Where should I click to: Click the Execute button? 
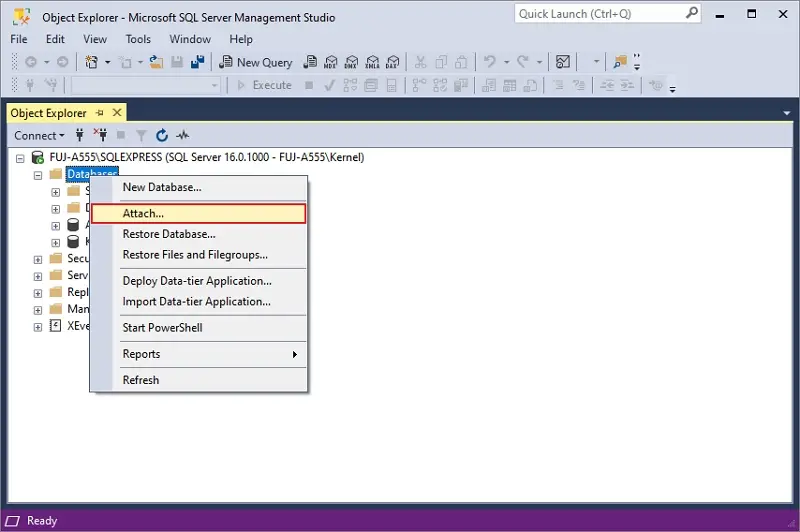pos(265,85)
